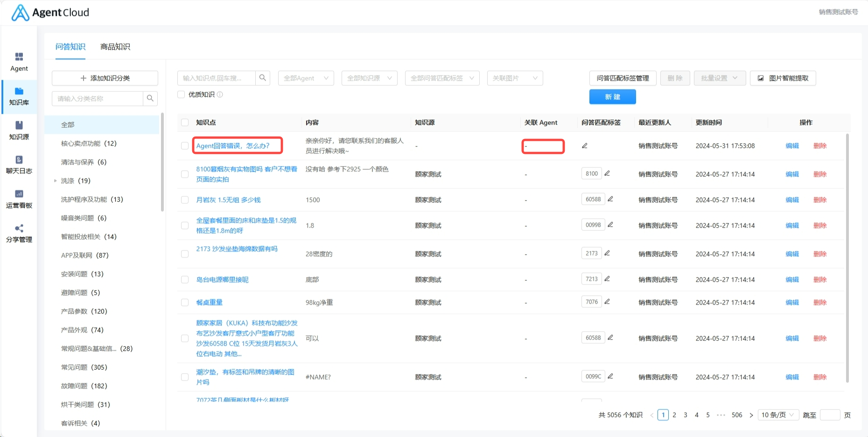Go to page 2

[674, 415]
